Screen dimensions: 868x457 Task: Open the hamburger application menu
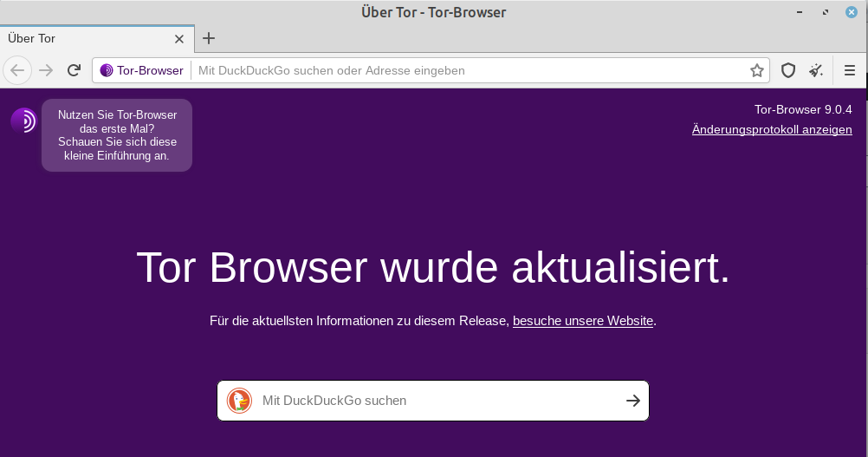[x=850, y=70]
